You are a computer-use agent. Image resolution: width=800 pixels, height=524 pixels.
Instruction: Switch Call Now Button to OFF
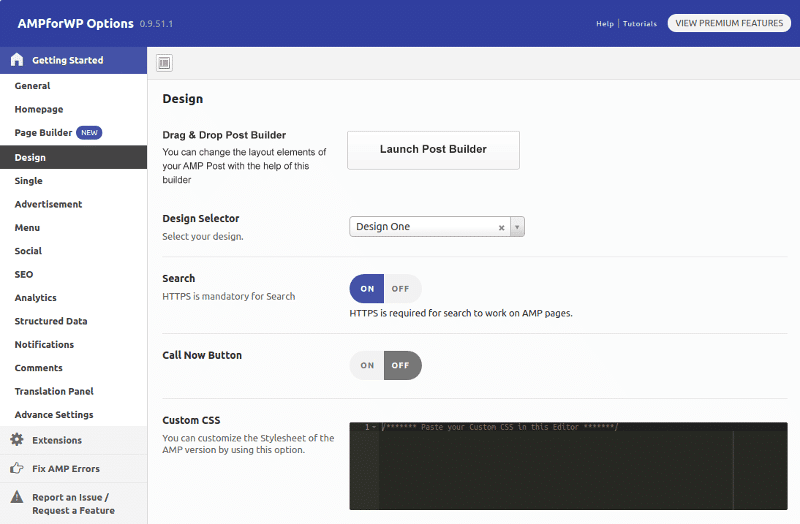pos(401,365)
